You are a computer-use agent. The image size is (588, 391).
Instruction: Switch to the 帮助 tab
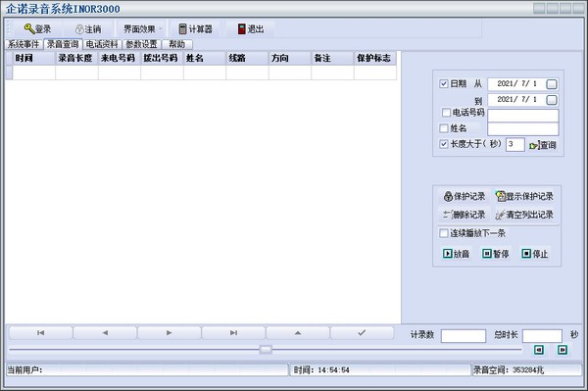pyautogui.click(x=177, y=44)
